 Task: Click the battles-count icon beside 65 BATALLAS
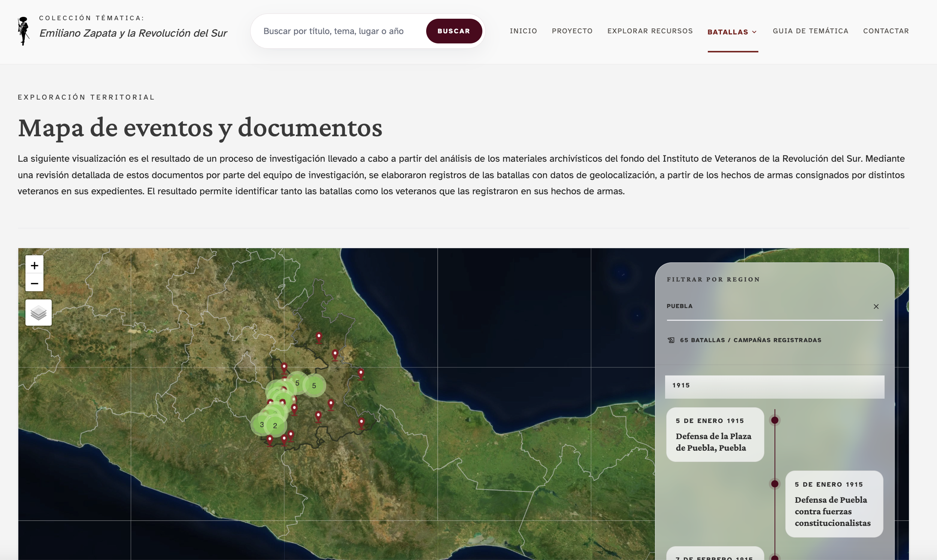pyautogui.click(x=671, y=340)
